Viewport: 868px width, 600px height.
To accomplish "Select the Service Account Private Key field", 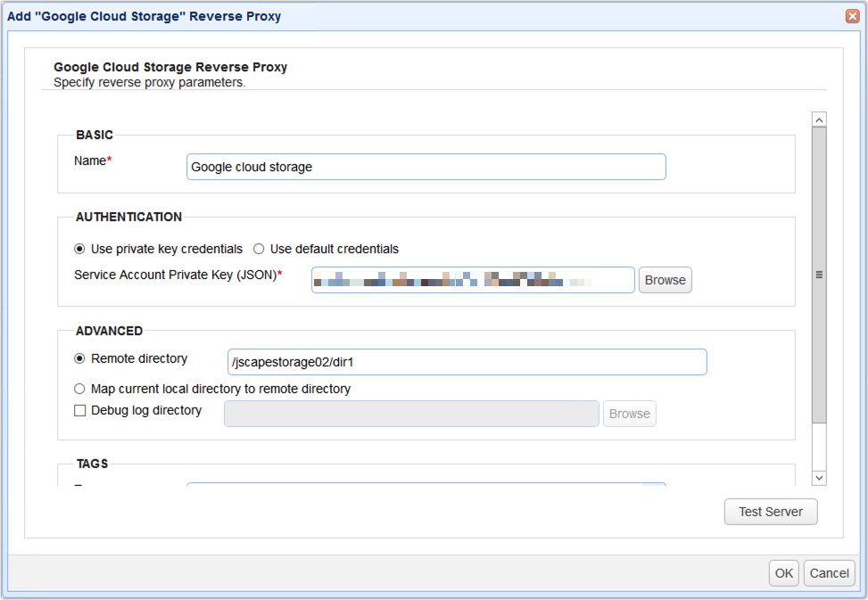I will click(473, 279).
